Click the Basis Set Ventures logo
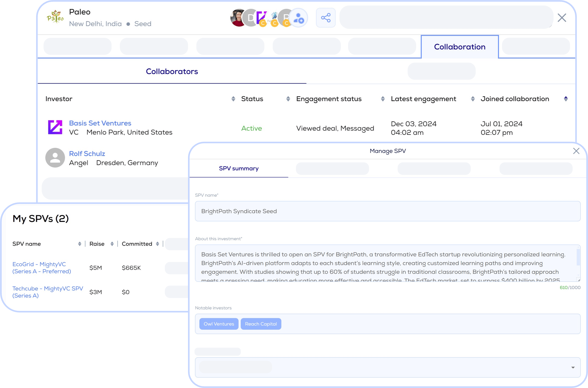The width and height of the screenshot is (588, 388). coord(55,127)
